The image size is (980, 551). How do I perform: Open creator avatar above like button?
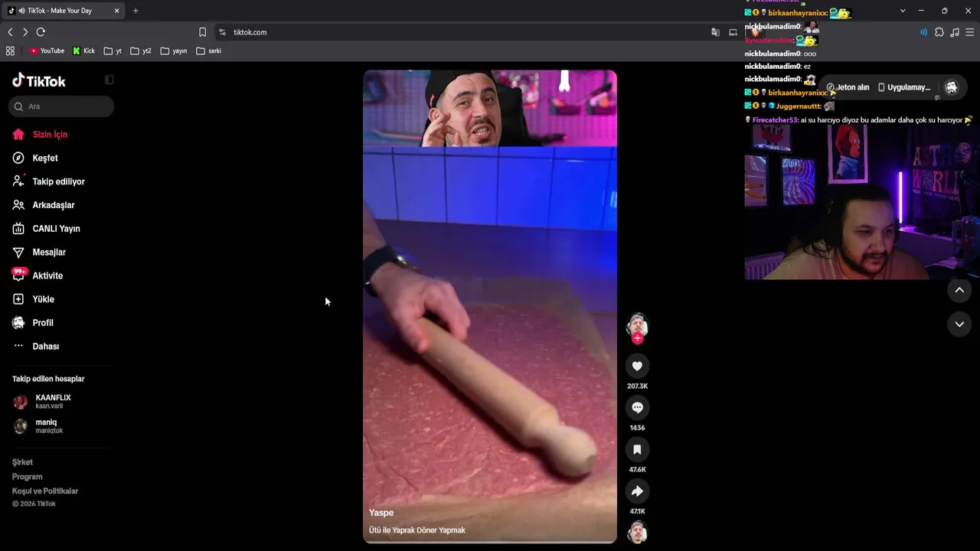tap(637, 324)
